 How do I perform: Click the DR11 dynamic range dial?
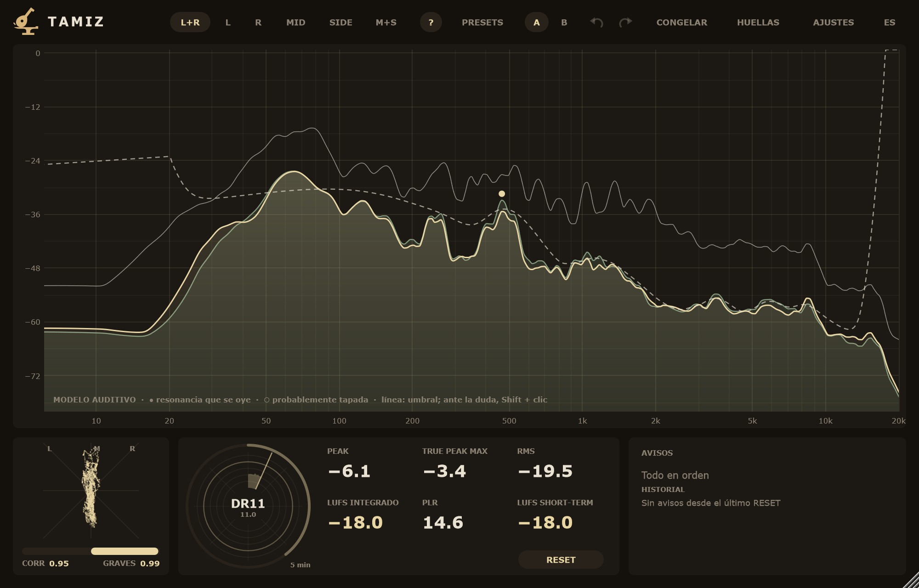point(248,506)
